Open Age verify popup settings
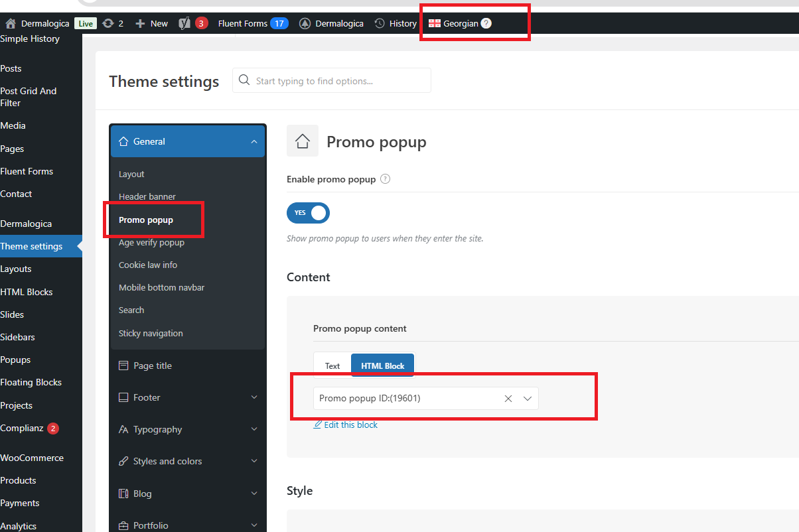 [x=151, y=242]
